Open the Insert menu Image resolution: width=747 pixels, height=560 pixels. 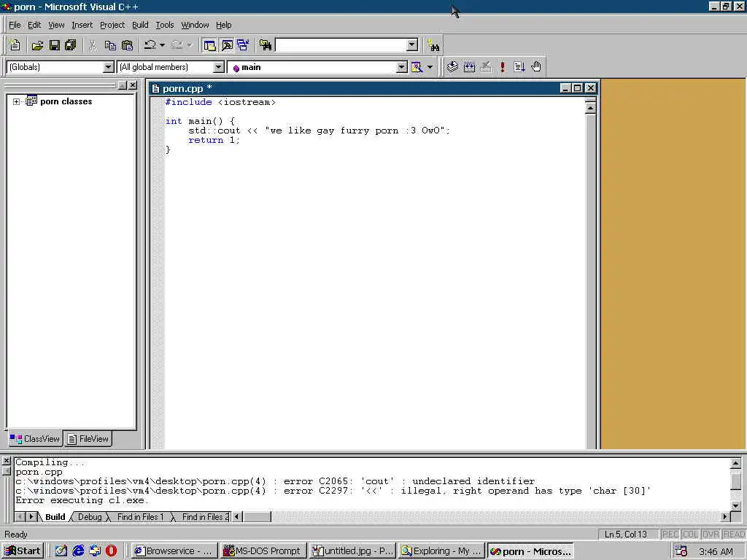82,26
